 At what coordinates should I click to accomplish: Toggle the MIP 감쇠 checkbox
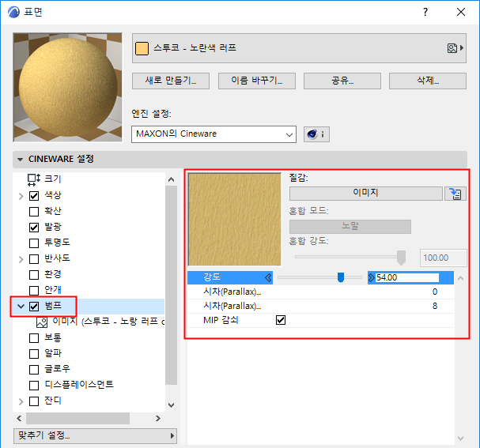tap(281, 320)
